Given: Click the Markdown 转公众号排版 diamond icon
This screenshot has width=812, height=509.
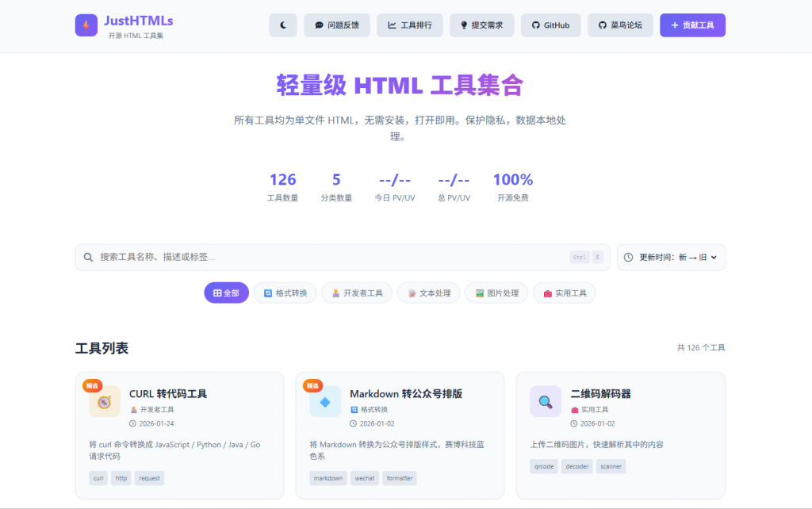Looking at the screenshot, I should (325, 401).
